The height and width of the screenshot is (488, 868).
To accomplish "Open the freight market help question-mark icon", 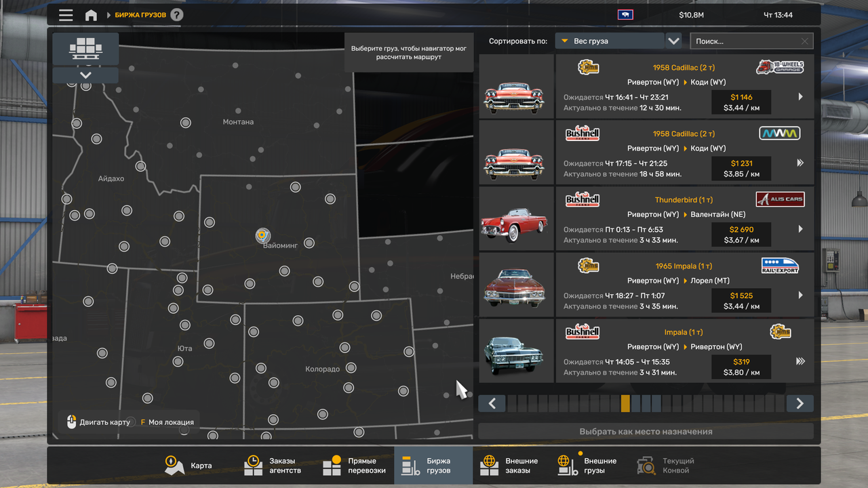I will point(175,14).
